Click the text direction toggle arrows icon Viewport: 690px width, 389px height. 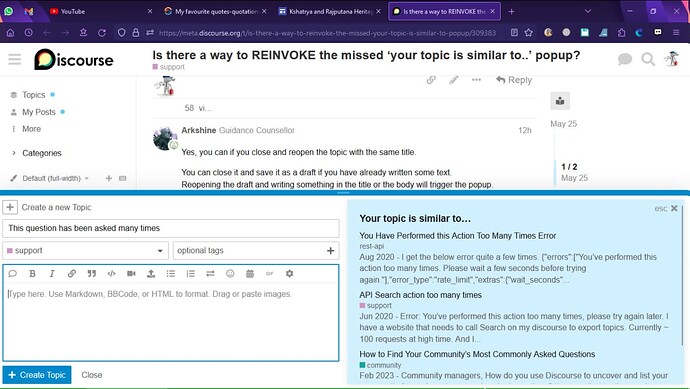tap(210, 274)
